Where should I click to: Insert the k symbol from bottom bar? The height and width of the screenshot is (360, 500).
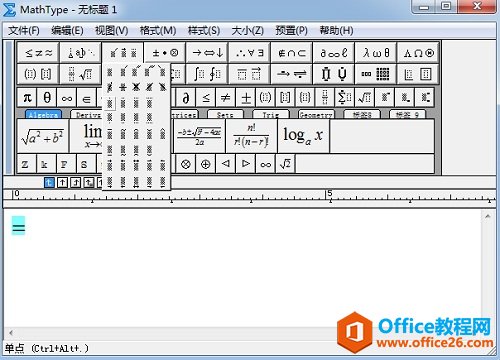[x=47, y=164]
